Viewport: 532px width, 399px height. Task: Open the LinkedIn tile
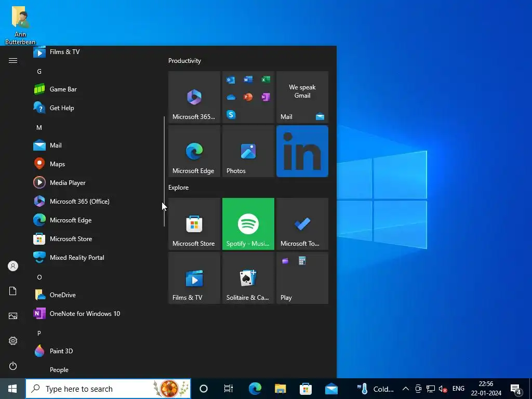(x=302, y=151)
